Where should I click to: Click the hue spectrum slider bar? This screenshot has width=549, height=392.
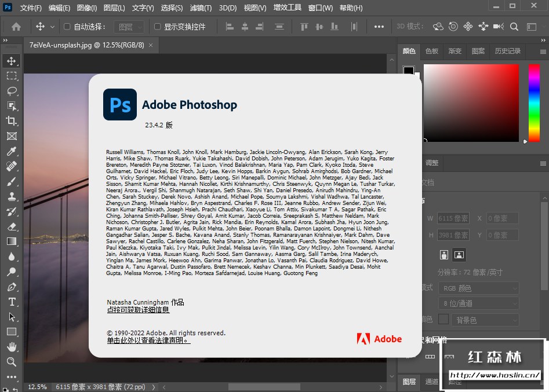pos(534,103)
